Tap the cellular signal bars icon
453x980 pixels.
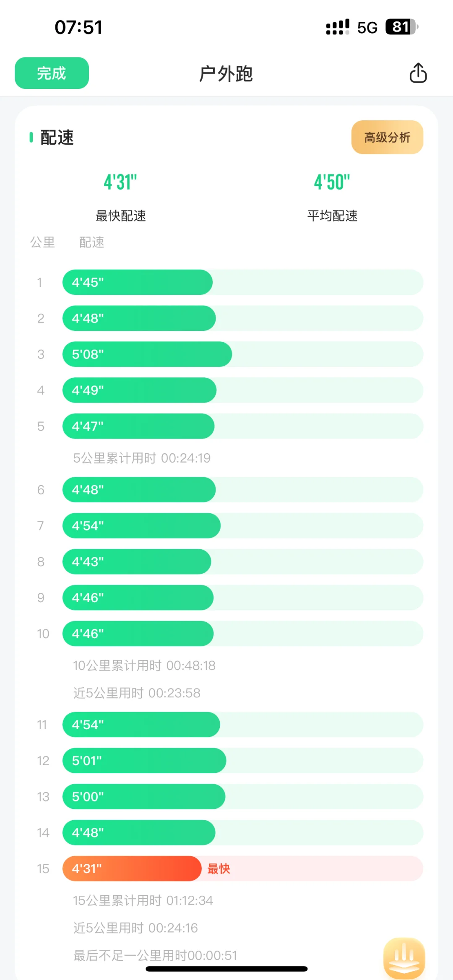[x=338, y=27]
